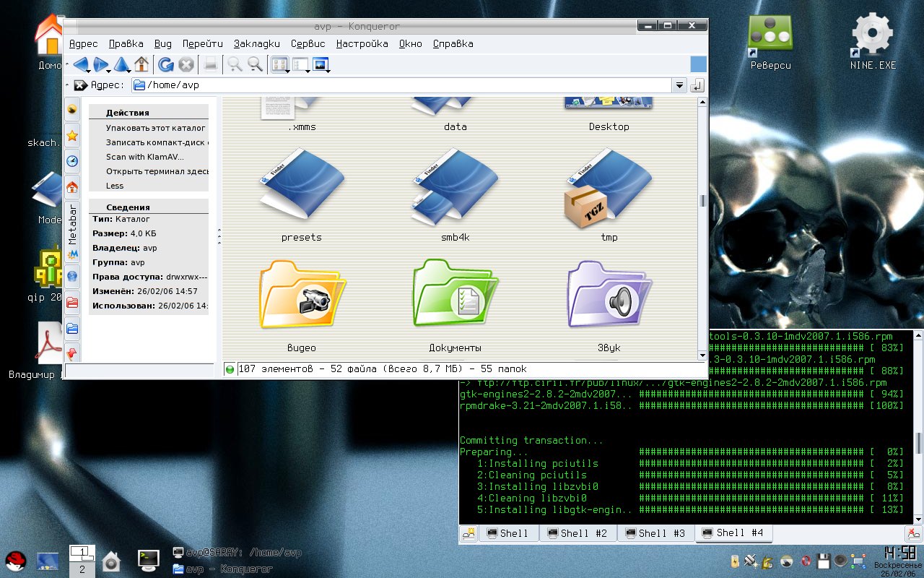Click the Go button beside the address field
The height and width of the screenshot is (578, 924).
point(697,85)
